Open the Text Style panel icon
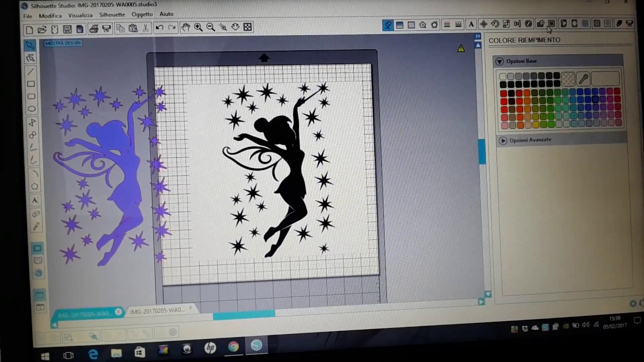644x362 pixels. point(471,24)
